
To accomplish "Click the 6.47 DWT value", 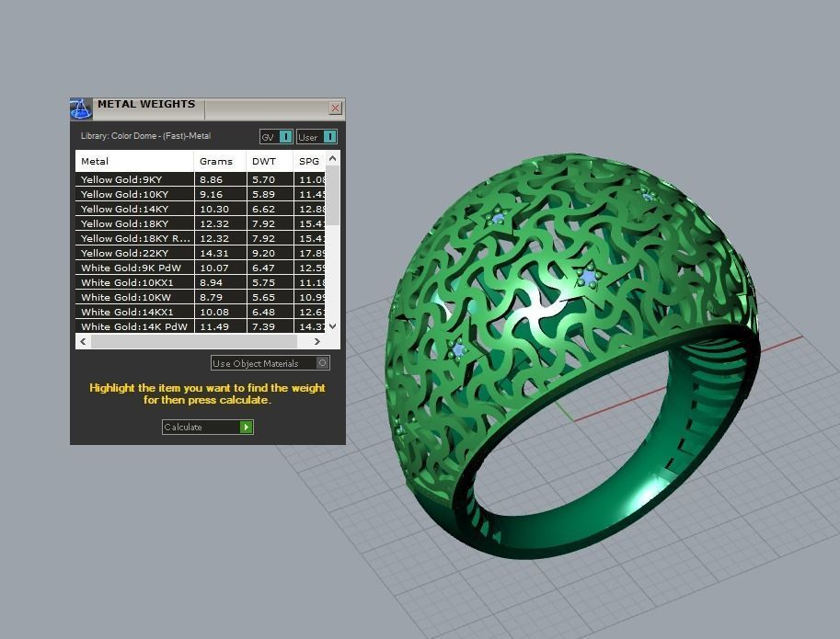I will coord(263,268).
